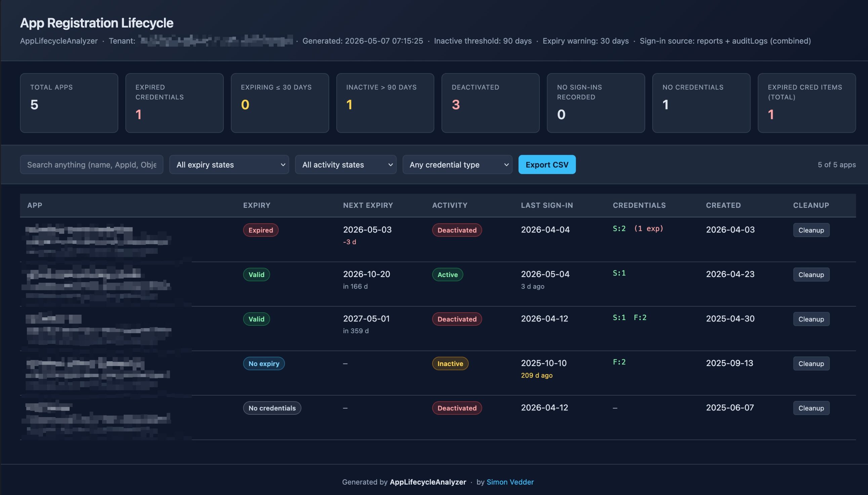The height and width of the screenshot is (495, 868).
Task: Click the 'Inactive threshold: 90 days' text
Action: [483, 41]
